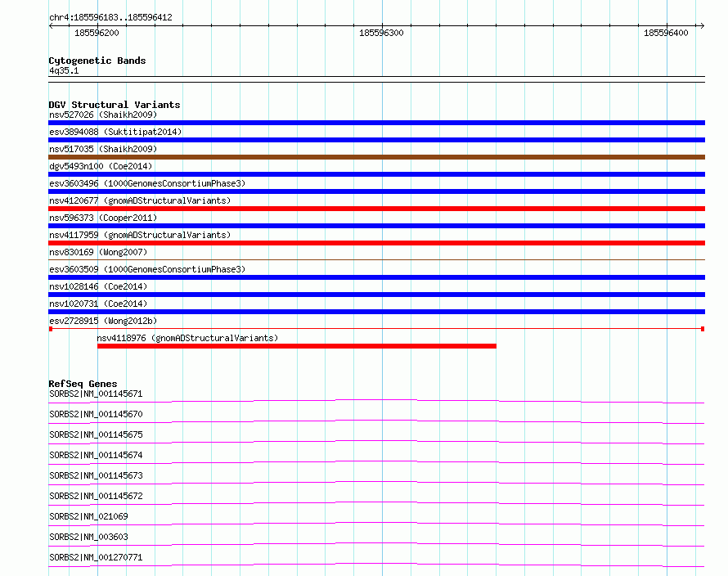Select the red bar for nsv4117959
Viewport: 728px width, 576px height.
point(376,243)
